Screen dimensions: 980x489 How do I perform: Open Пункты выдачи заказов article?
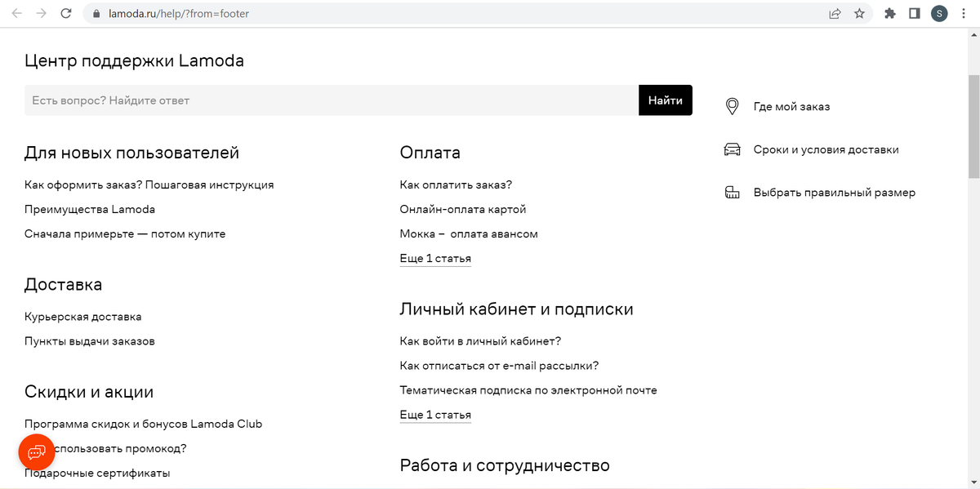[90, 340]
